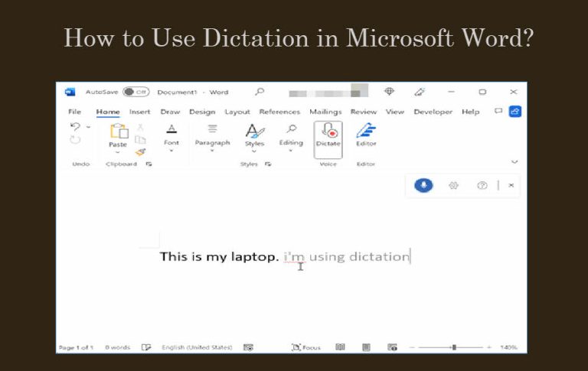
Task: Click the '0 words' count
Action: pos(117,347)
